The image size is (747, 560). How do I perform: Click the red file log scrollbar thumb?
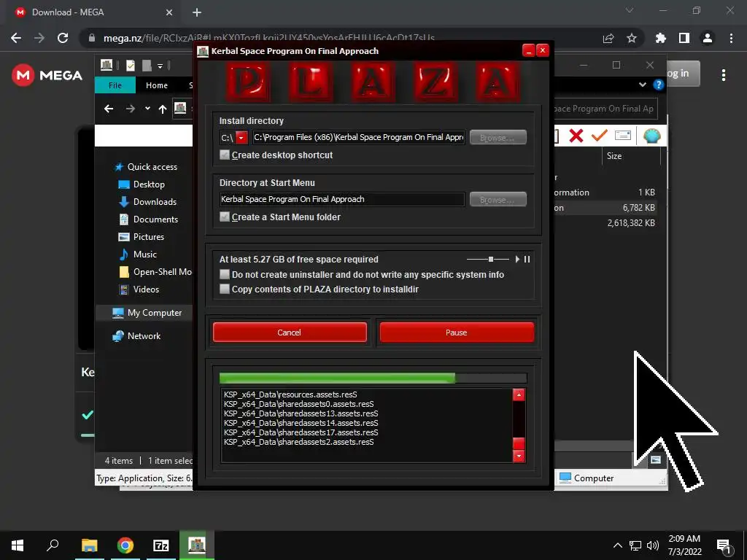point(519,443)
